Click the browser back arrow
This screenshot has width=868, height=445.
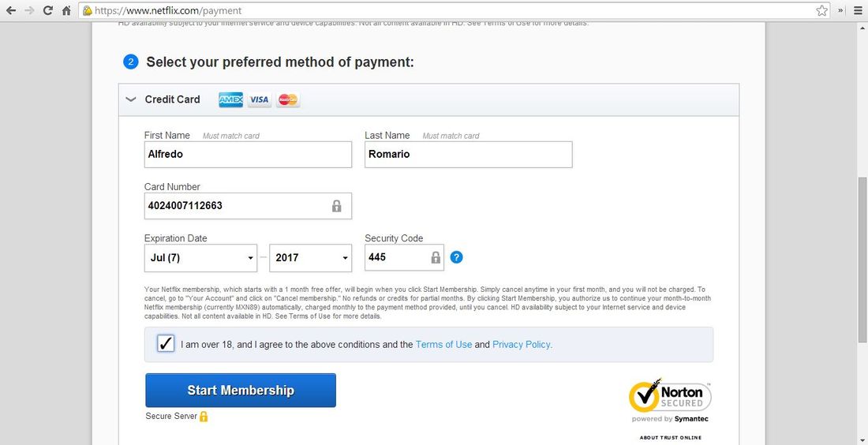click(11, 10)
